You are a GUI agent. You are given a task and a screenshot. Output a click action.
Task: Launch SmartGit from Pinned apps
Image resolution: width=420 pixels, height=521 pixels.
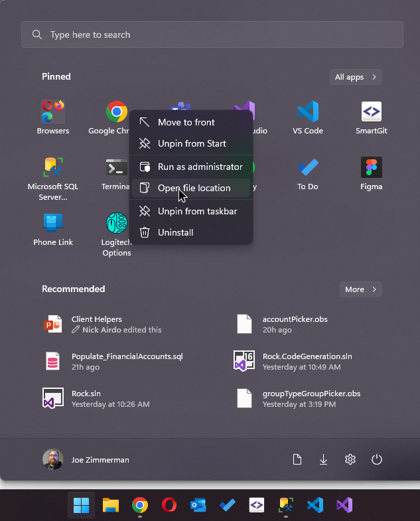pyautogui.click(x=371, y=117)
